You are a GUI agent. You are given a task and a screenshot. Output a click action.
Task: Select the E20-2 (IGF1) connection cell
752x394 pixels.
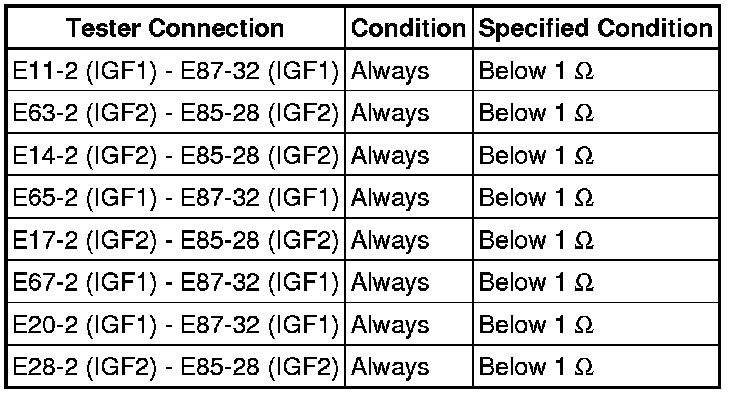[x=176, y=324]
